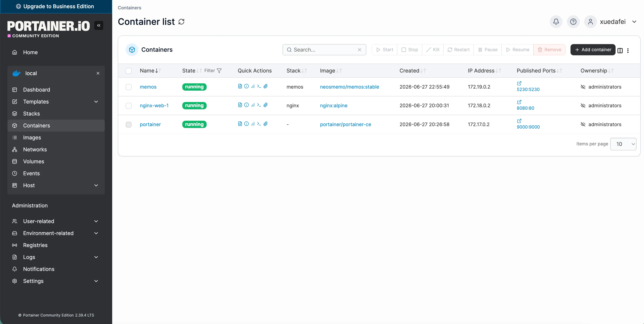Open the Items per page dropdown
The image size is (644, 324).
(623, 144)
